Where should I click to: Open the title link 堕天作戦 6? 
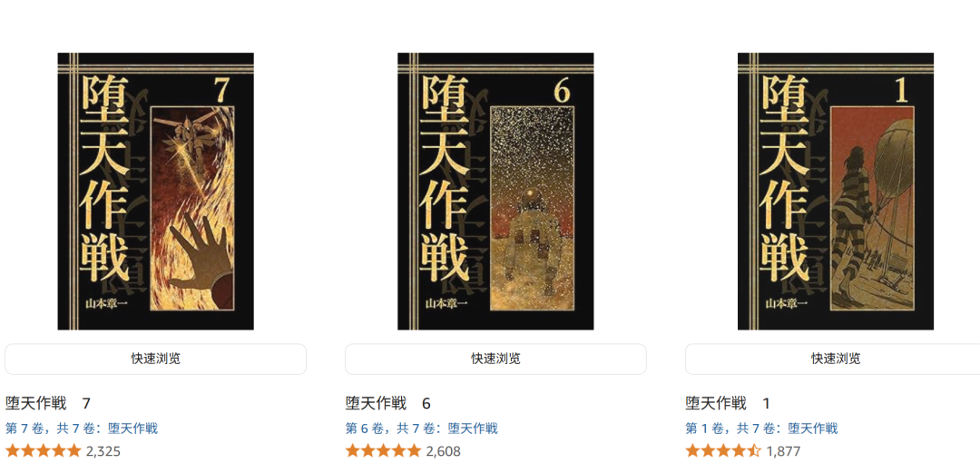click(x=388, y=403)
